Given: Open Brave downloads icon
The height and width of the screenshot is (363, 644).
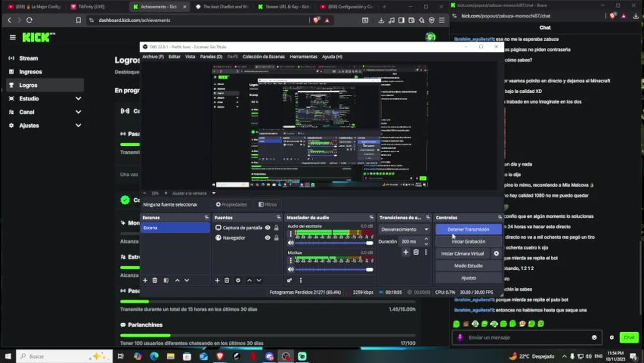Looking at the screenshot, I should (381, 20).
